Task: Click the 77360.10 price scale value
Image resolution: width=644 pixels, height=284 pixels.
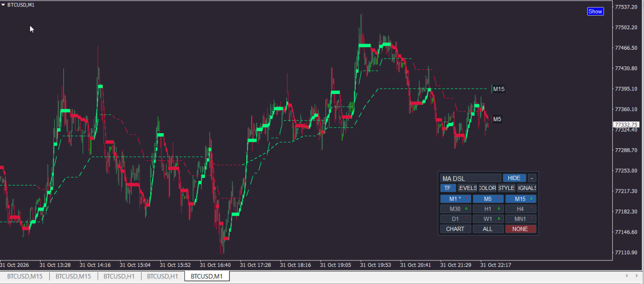Action: pos(626,110)
